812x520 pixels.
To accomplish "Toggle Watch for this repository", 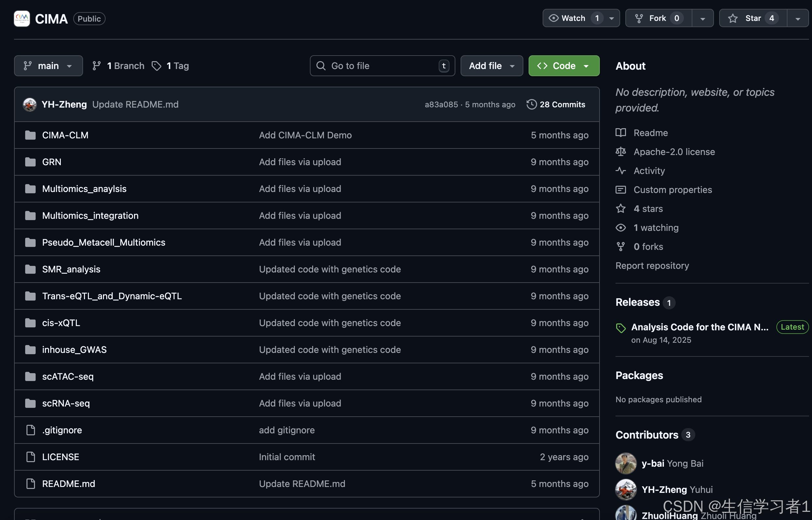I will point(574,18).
